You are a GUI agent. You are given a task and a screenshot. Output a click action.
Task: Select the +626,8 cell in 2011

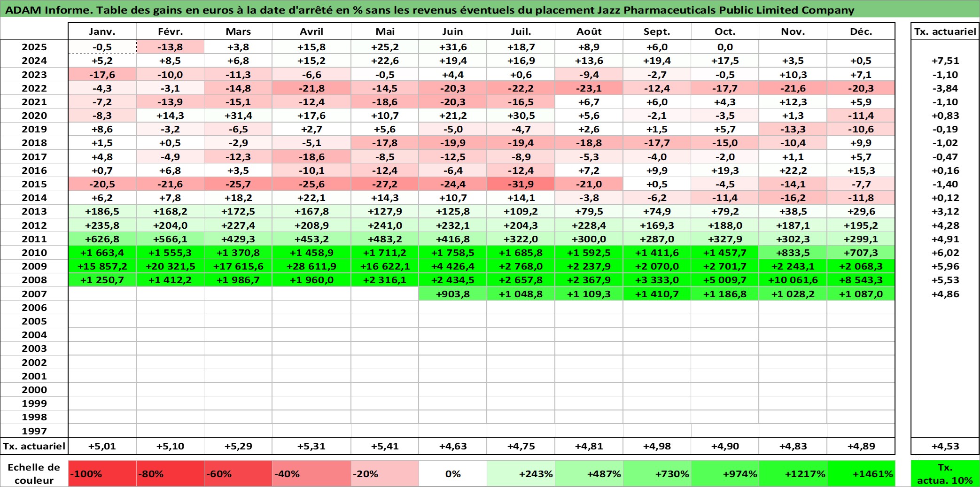click(x=102, y=239)
